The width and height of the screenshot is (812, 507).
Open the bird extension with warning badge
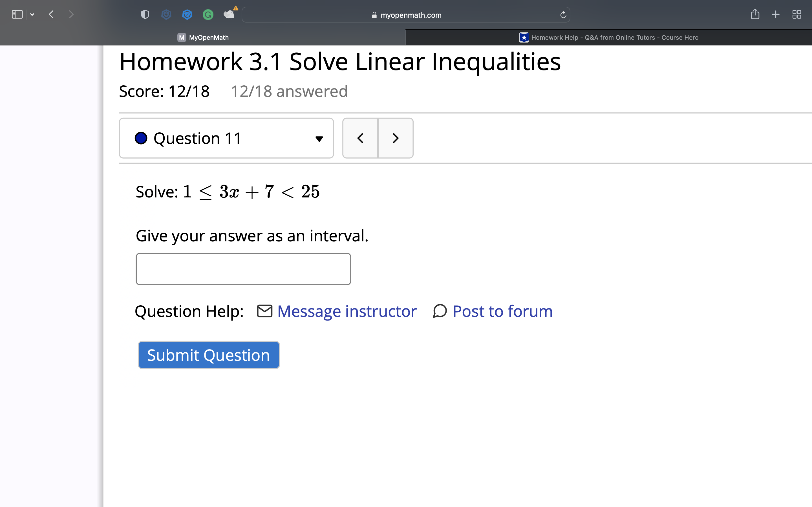pyautogui.click(x=230, y=14)
